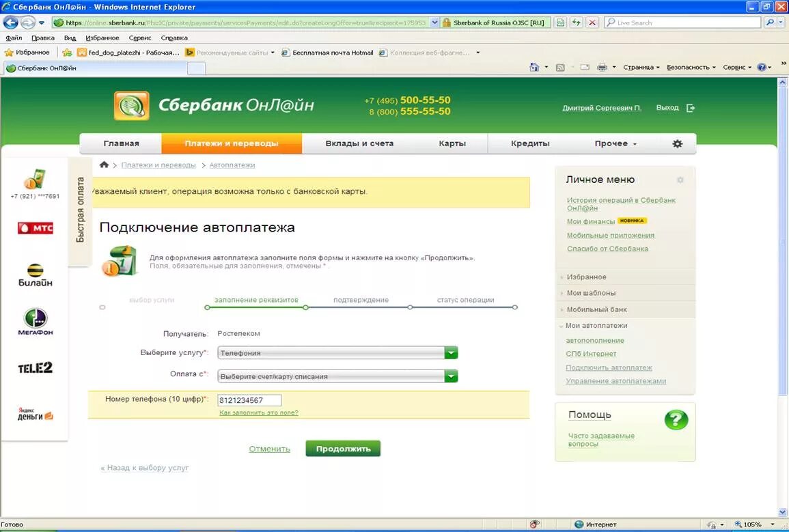Open the Страница command bar dropdown
Viewport: 789px width, 532px height.
coord(641,68)
